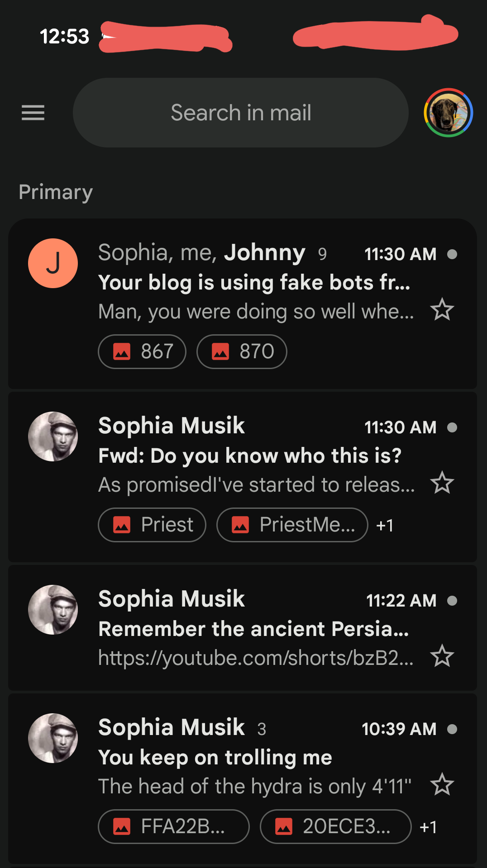Tap sender avatar on trolling email

(53, 738)
